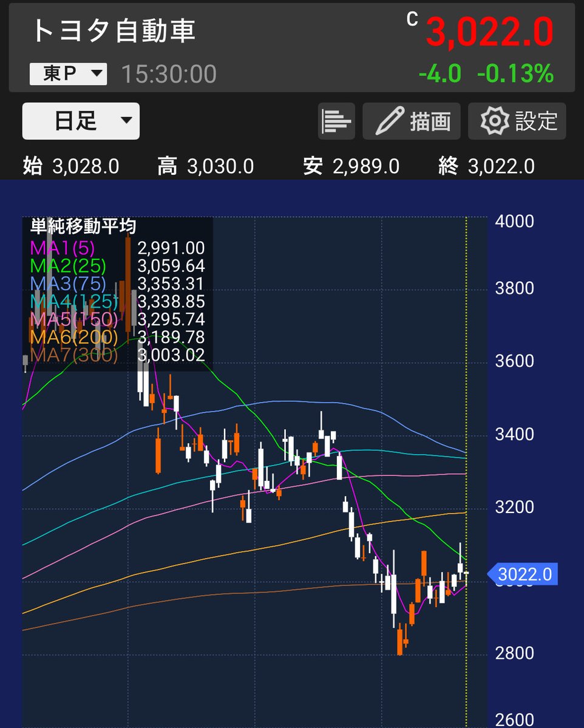
Task: Click the MA4(125) legend entry
Action: click(x=74, y=302)
